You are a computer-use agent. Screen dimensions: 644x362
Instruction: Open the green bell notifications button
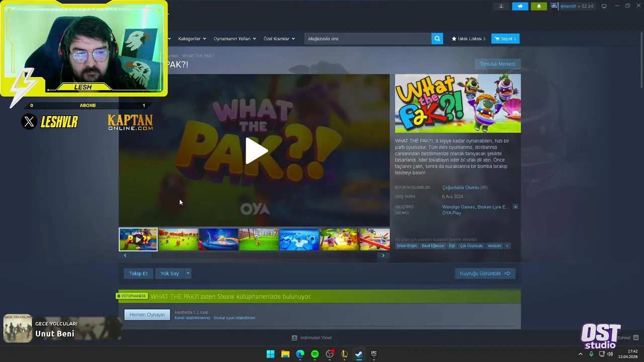point(539,6)
